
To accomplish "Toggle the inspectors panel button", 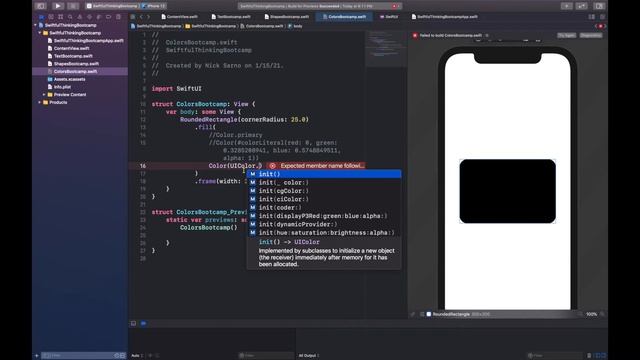I will [x=599, y=6].
